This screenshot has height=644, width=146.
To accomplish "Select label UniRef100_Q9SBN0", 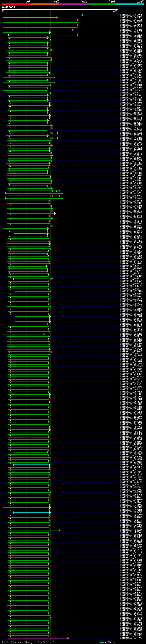I will pos(131,180).
